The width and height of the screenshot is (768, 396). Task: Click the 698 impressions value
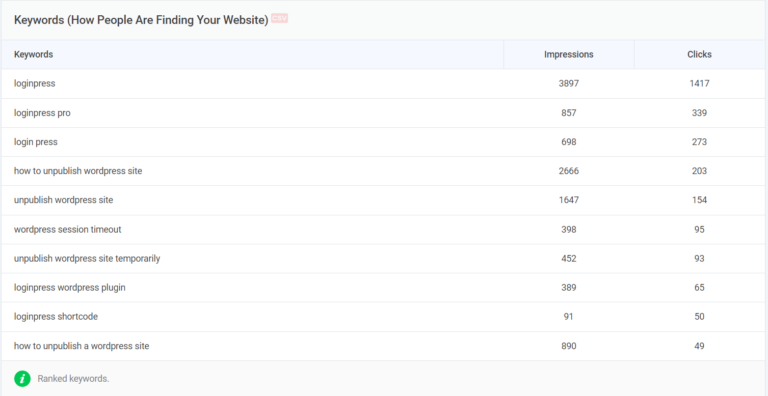[569, 142]
